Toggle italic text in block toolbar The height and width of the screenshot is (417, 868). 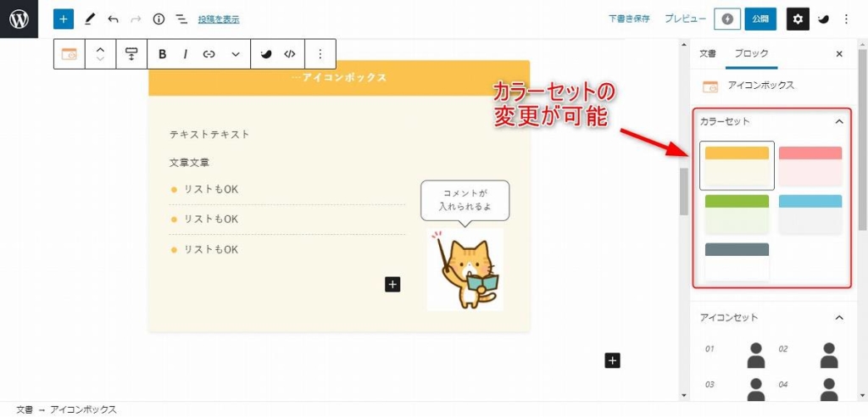(x=186, y=53)
